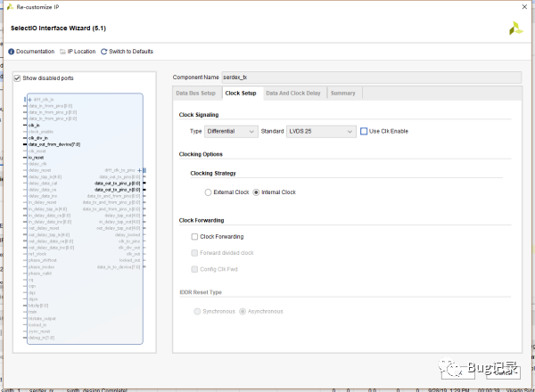Toggle the Show disabled ports checkbox
Image resolution: width=535 pixels, height=392 pixels.
[x=18, y=78]
